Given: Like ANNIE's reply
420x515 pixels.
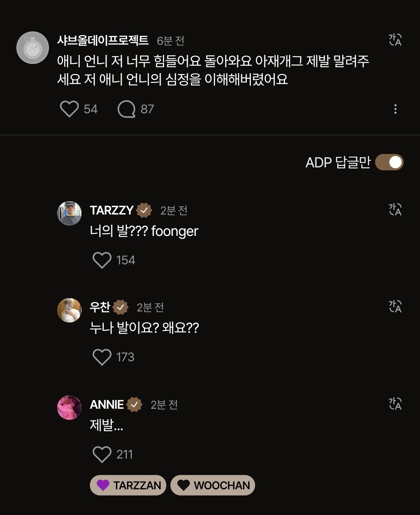Looking at the screenshot, I should point(102,454).
